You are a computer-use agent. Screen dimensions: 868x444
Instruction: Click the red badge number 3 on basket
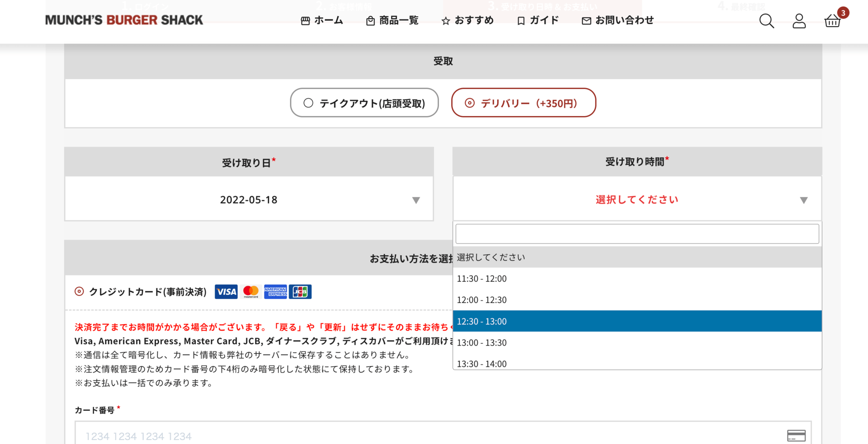coord(843,13)
